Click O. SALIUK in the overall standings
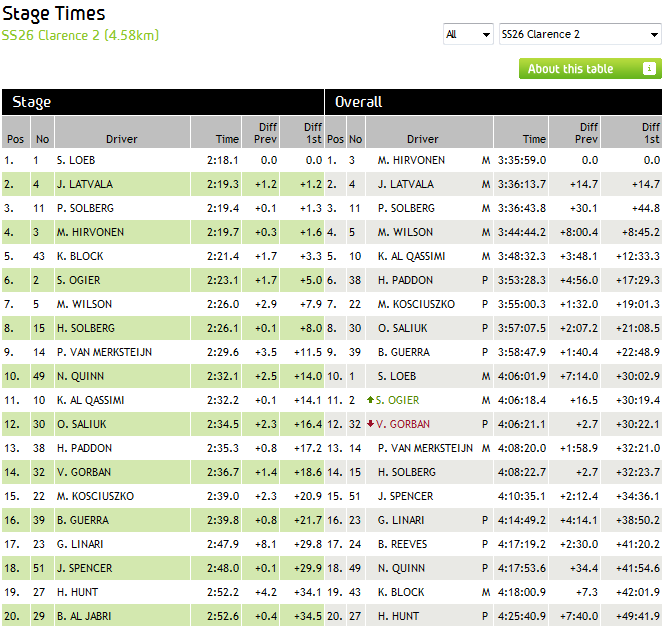663x626 pixels. click(403, 328)
